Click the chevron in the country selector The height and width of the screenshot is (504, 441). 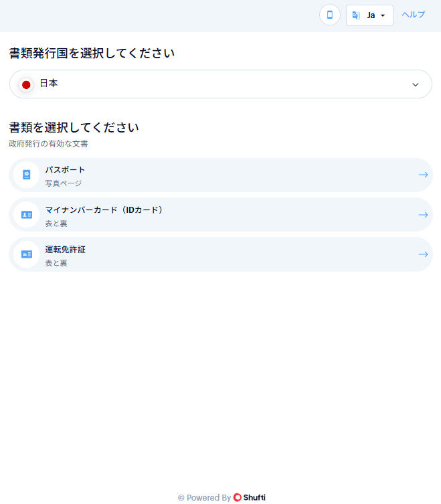pyautogui.click(x=416, y=84)
